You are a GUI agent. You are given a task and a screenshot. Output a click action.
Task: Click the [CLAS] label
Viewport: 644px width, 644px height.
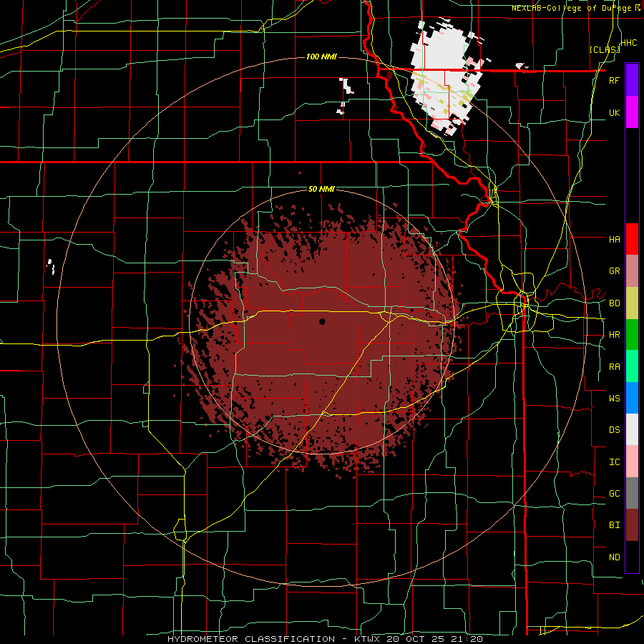point(605,49)
